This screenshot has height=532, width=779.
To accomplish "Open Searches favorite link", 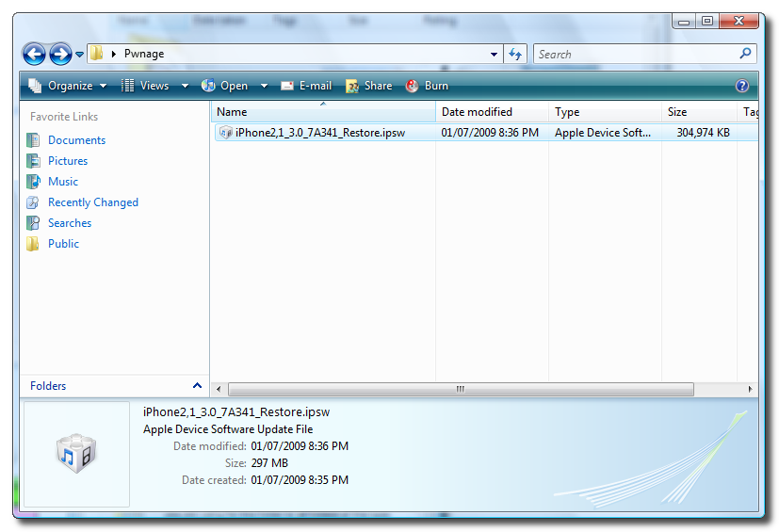I will (70, 223).
